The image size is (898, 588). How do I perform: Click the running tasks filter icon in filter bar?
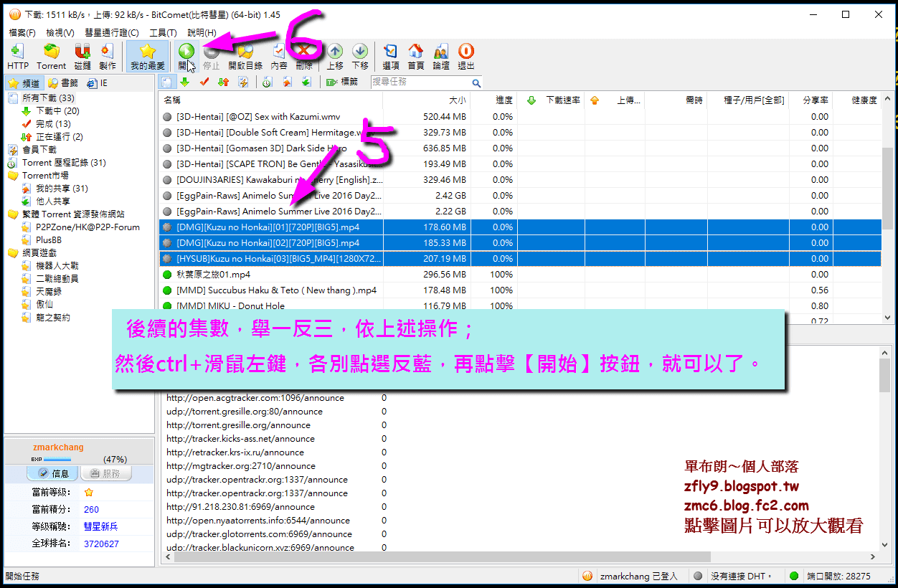[224, 82]
